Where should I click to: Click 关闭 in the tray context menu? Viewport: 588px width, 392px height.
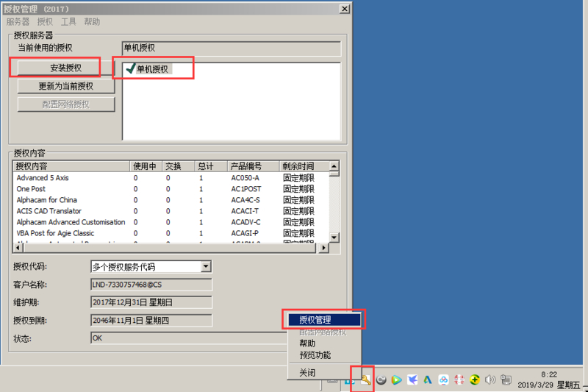pos(307,373)
